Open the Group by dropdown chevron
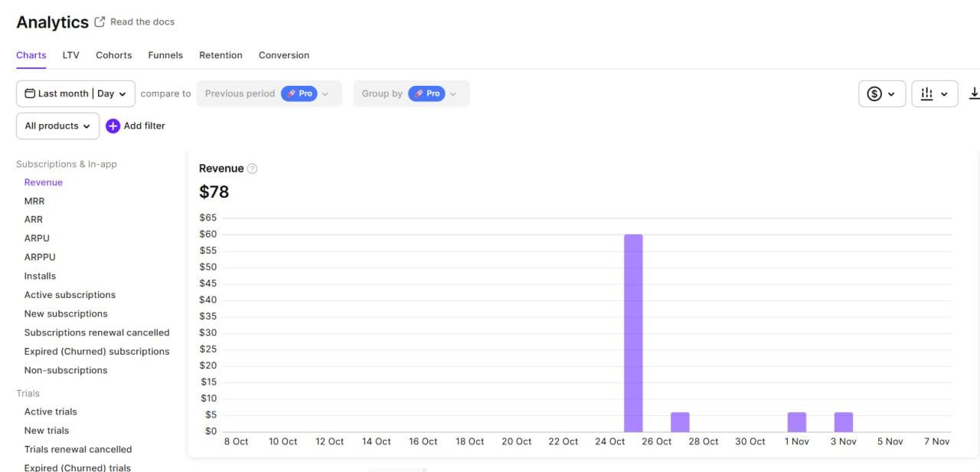The height and width of the screenshot is (472, 980). [x=452, y=93]
